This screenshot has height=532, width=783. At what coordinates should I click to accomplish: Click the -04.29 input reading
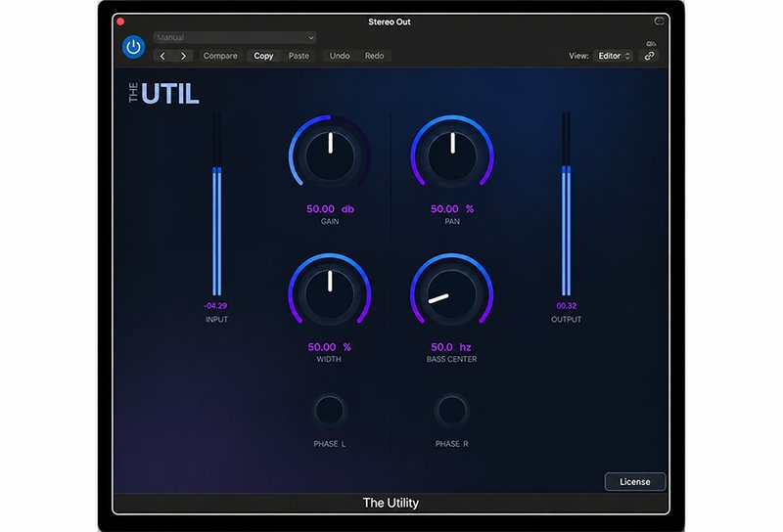215,305
